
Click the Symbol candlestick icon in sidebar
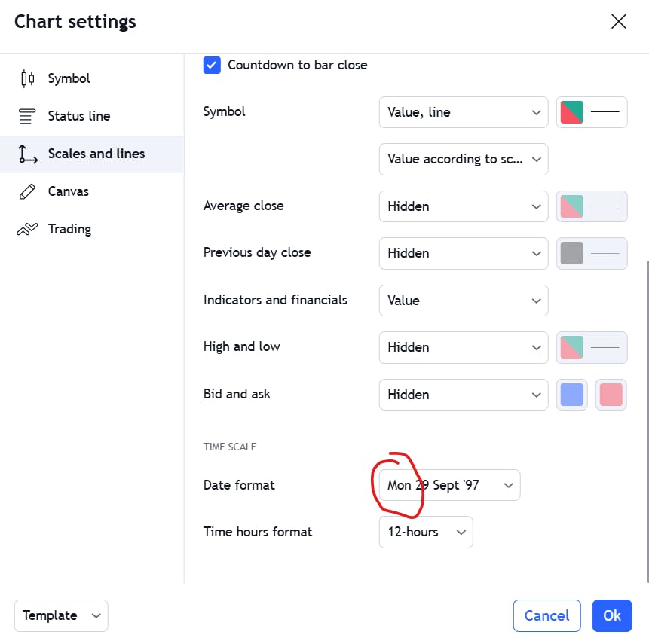pyautogui.click(x=27, y=78)
